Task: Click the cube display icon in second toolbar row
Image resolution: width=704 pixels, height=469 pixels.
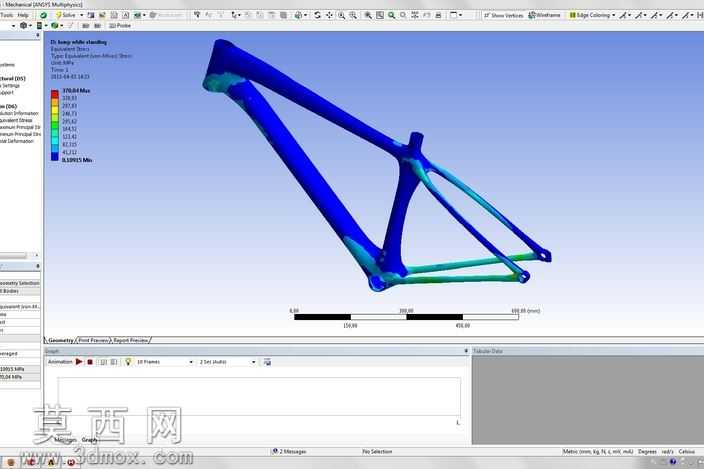Action: point(25,26)
